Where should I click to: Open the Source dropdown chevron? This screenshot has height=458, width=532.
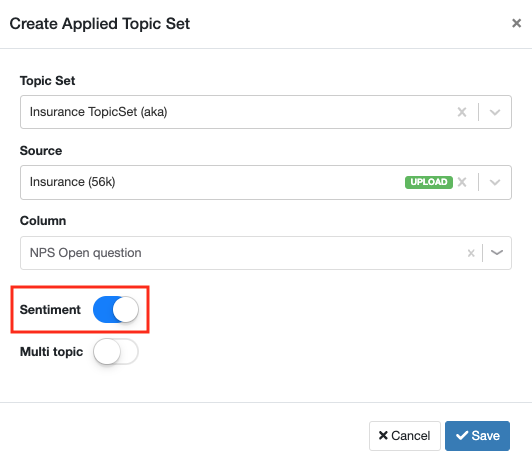pos(495,182)
